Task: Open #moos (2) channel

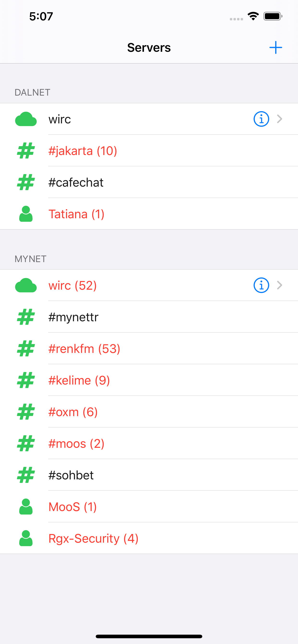Action: click(149, 443)
